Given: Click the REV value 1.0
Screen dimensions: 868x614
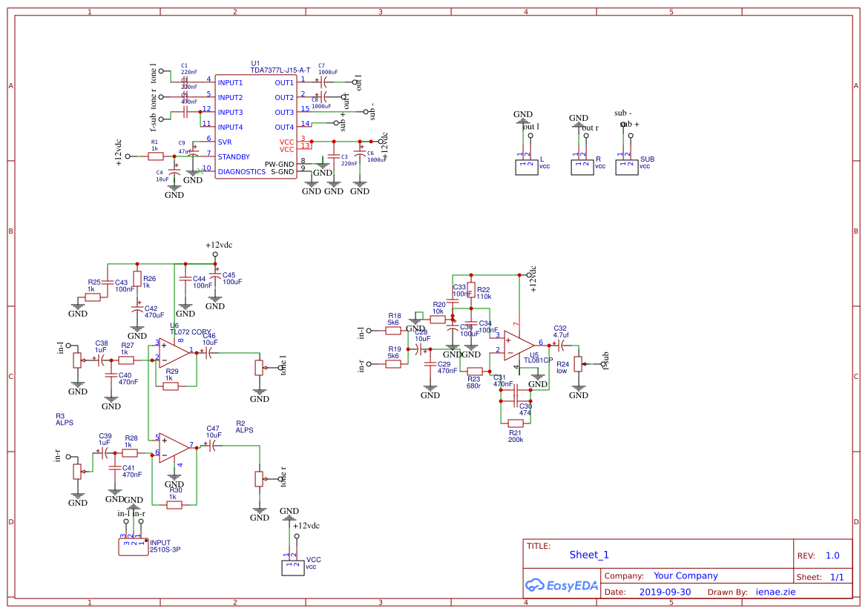Looking at the screenshot, I should 832,555.
